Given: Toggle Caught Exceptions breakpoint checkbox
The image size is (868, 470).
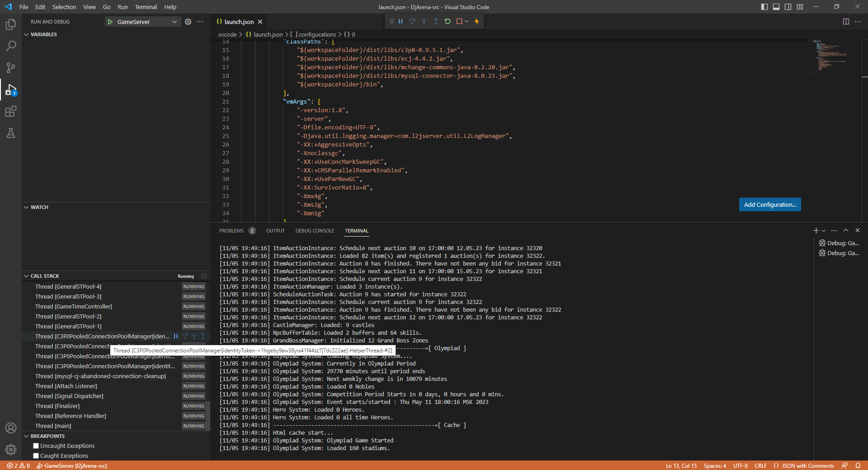Looking at the screenshot, I should click(36, 456).
